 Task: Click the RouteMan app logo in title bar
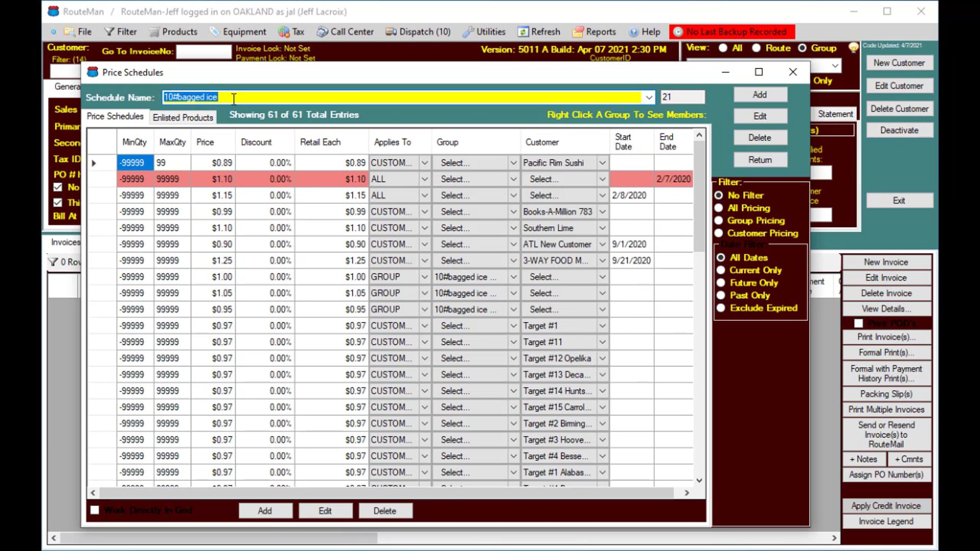click(x=53, y=11)
